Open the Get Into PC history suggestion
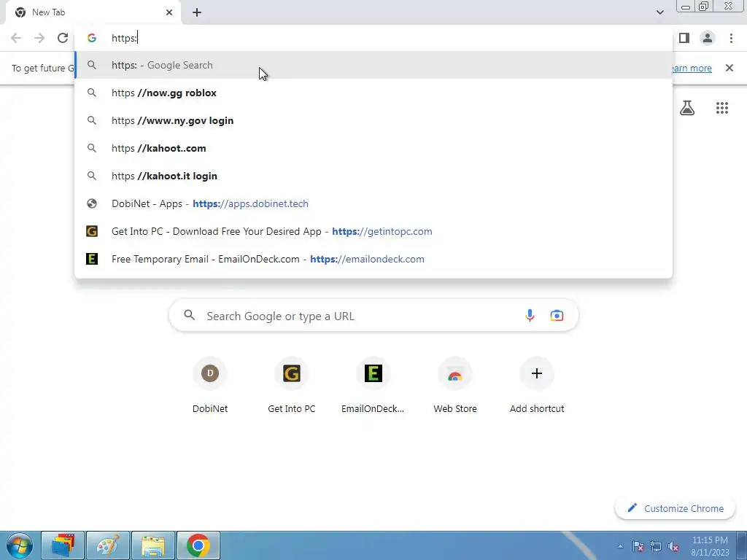This screenshot has width=747, height=560. [x=373, y=231]
